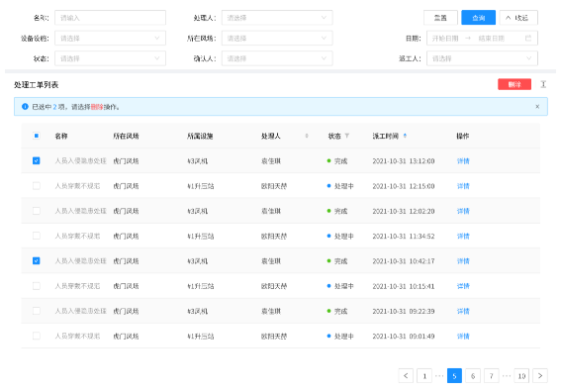Go to next page arrow
Image resolution: width=561 pixels, height=392 pixels.
tap(540, 375)
